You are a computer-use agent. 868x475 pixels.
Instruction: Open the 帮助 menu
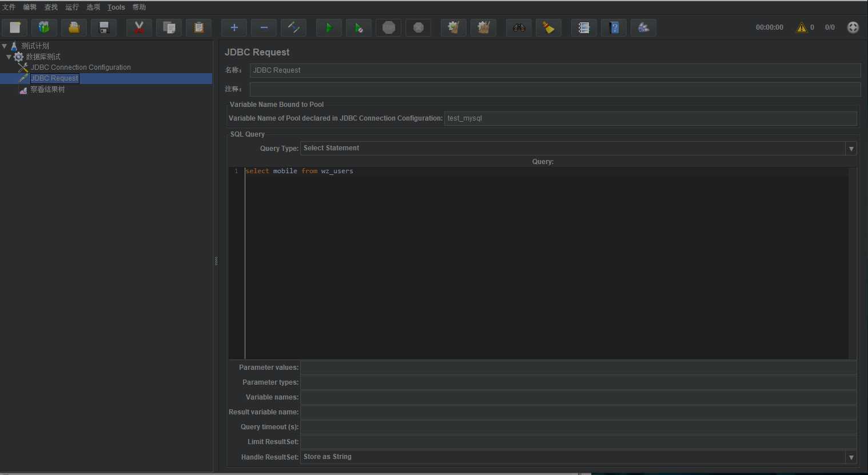click(x=139, y=7)
